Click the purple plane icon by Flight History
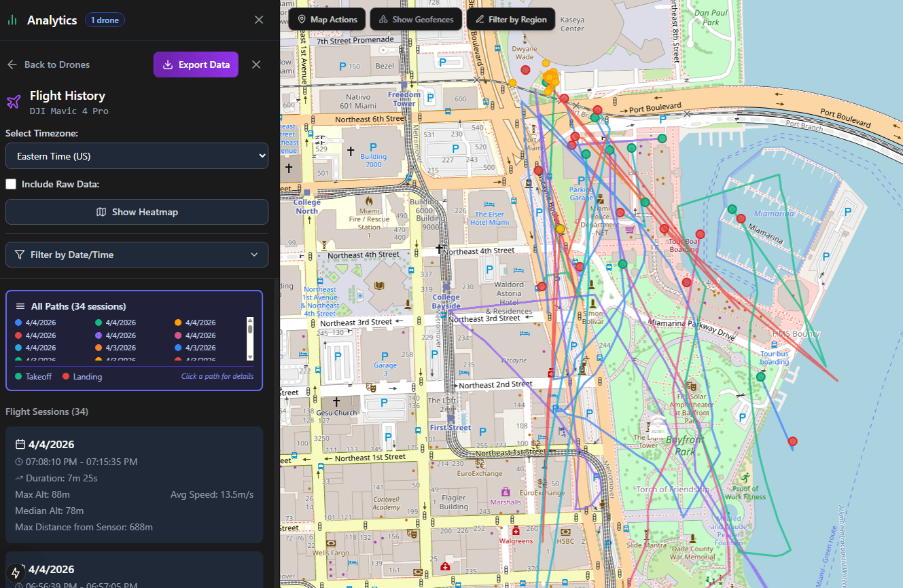 14,102
